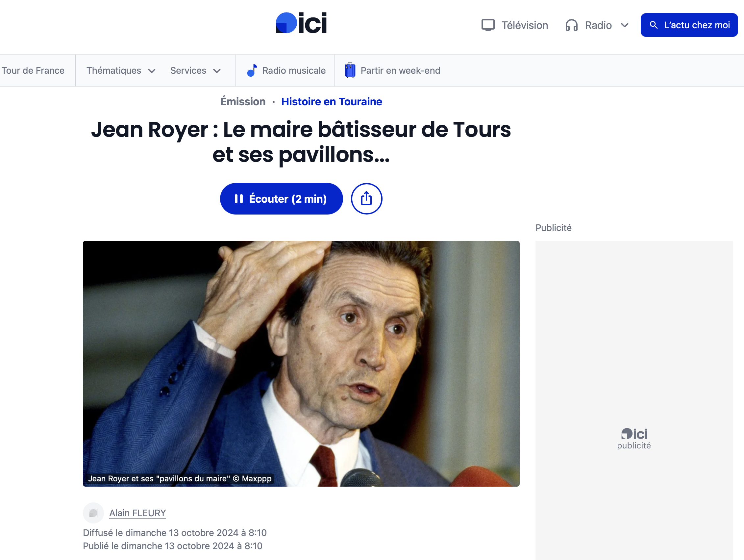Screen dimensions: 744x560
Task: Click the suitcase icon
Action: 350,70
